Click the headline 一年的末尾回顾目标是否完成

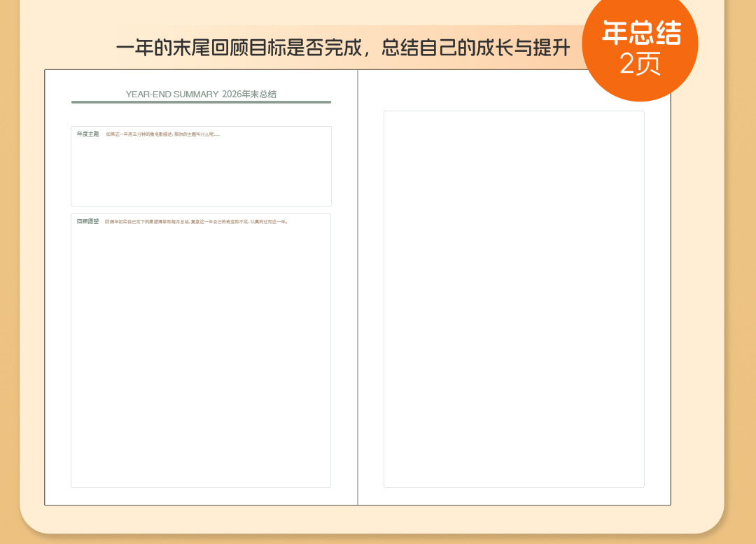[x=239, y=48]
